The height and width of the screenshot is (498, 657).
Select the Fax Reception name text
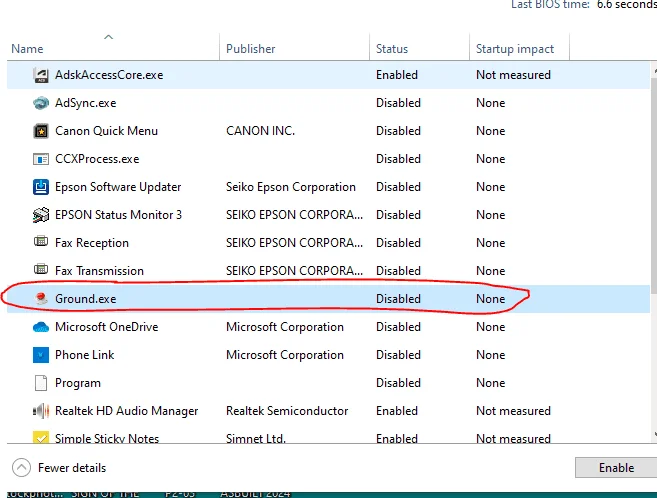(92, 243)
